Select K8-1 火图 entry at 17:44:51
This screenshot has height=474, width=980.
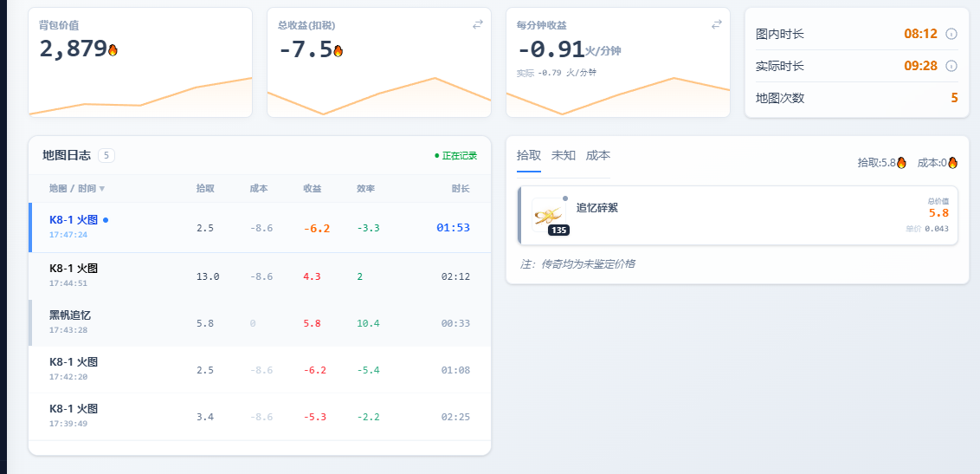[x=260, y=276]
